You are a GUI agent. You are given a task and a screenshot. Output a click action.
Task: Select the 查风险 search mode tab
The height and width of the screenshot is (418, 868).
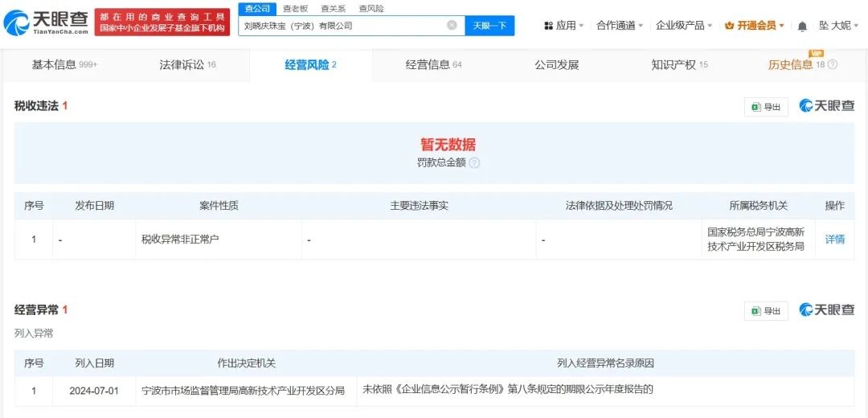[x=371, y=8]
